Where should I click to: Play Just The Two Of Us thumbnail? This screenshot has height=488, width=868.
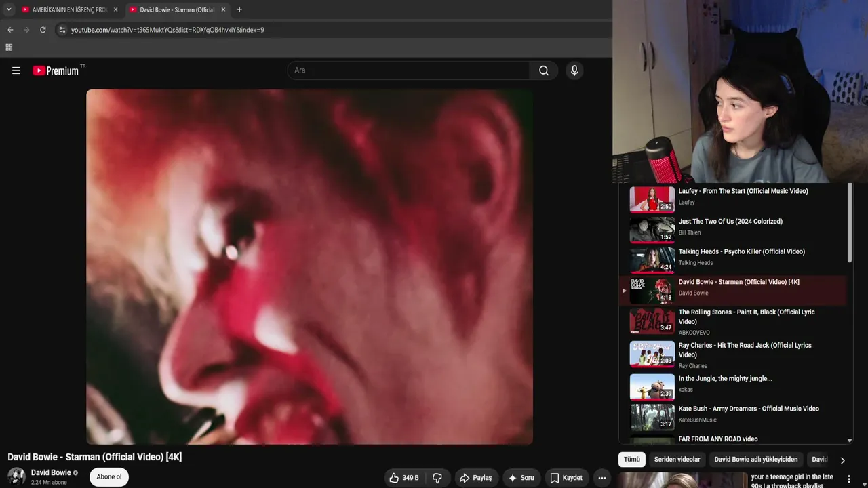click(652, 230)
